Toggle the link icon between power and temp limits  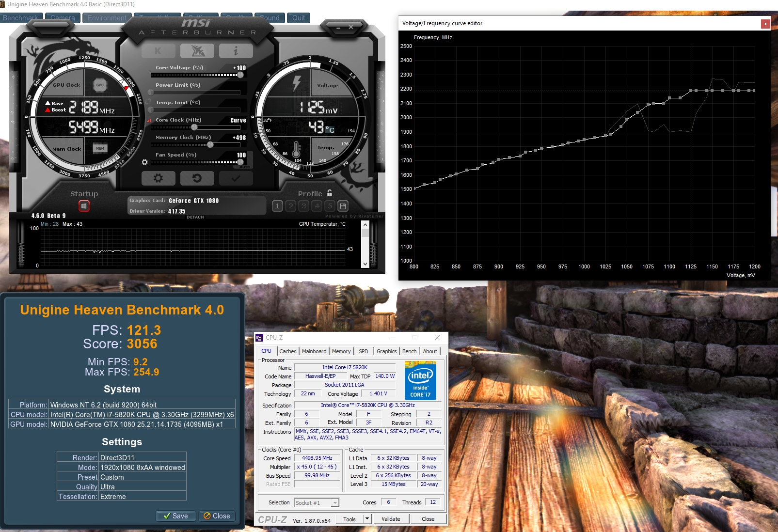click(149, 101)
